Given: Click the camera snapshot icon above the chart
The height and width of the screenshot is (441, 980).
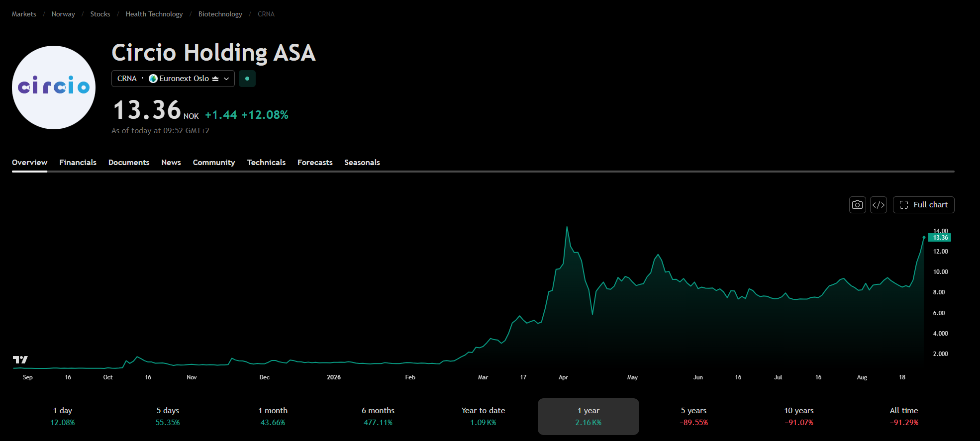Looking at the screenshot, I should click(857, 205).
